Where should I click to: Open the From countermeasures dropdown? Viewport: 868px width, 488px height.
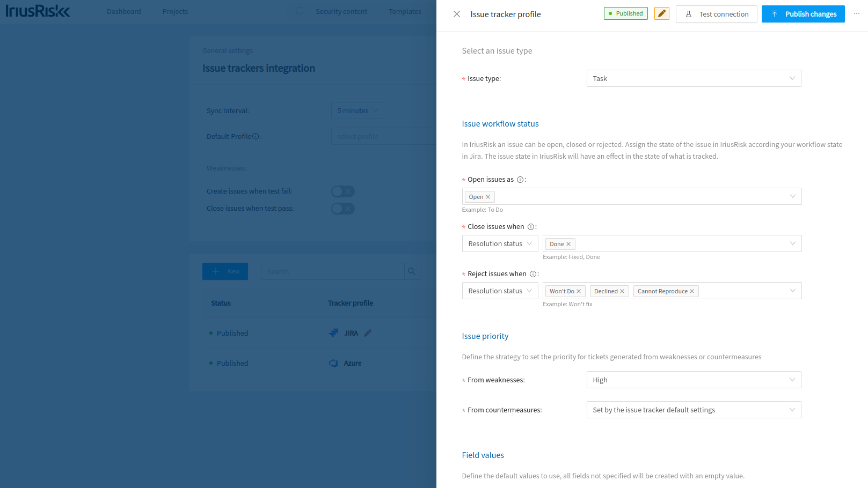(694, 410)
